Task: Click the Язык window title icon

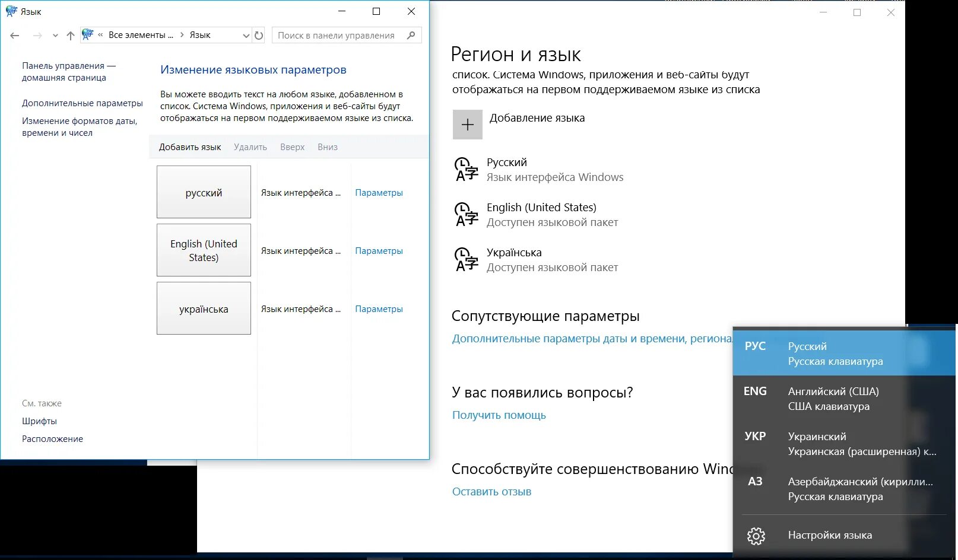Action: [x=11, y=11]
